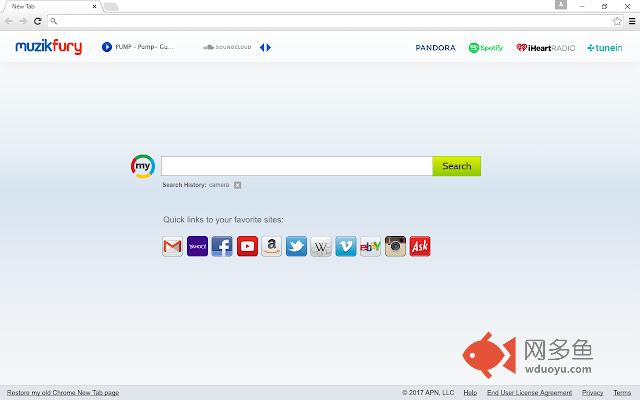Click the muzikfury logo
Image resolution: width=640 pixels, height=400 pixels.
(x=49, y=47)
